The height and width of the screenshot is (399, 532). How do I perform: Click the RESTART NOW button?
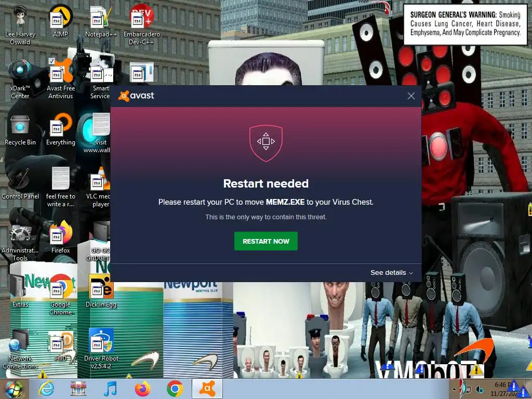[x=265, y=241]
